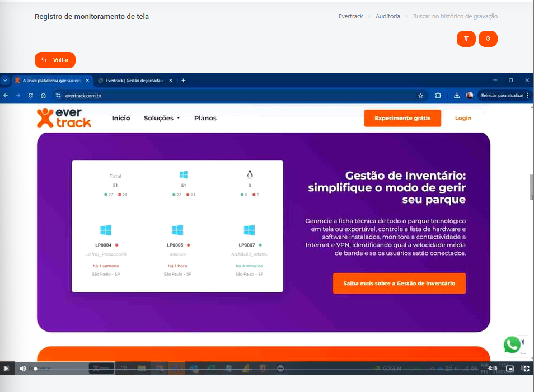
Task: Open the WhatsApp chat floating icon
Action: coord(512,344)
